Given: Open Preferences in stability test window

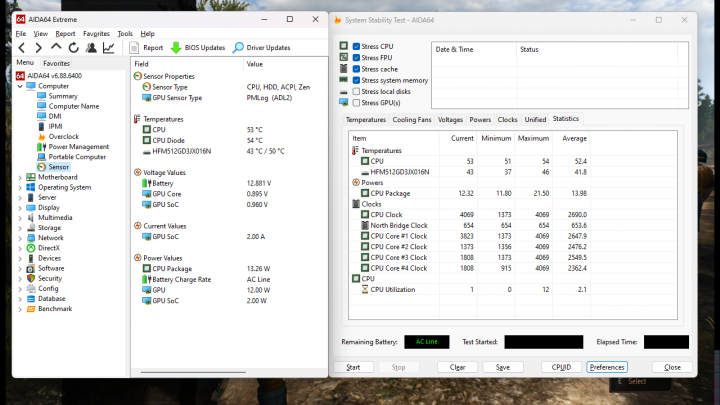Looking at the screenshot, I should (607, 367).
